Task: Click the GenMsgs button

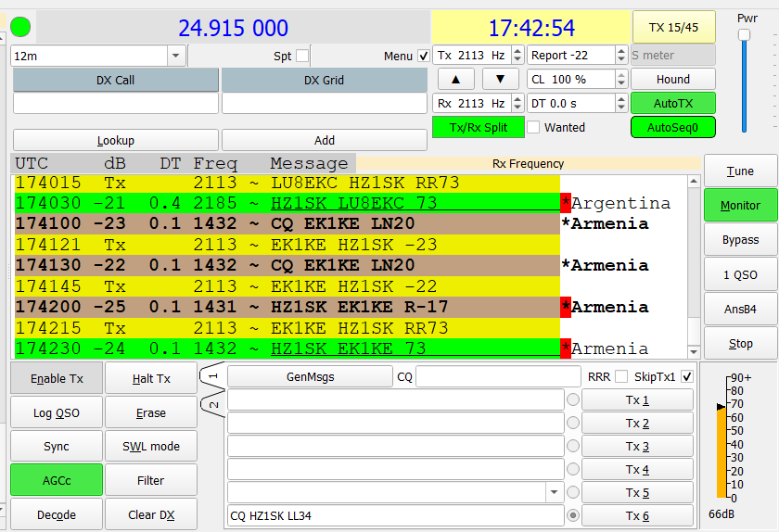Action: tap(310, 376)
